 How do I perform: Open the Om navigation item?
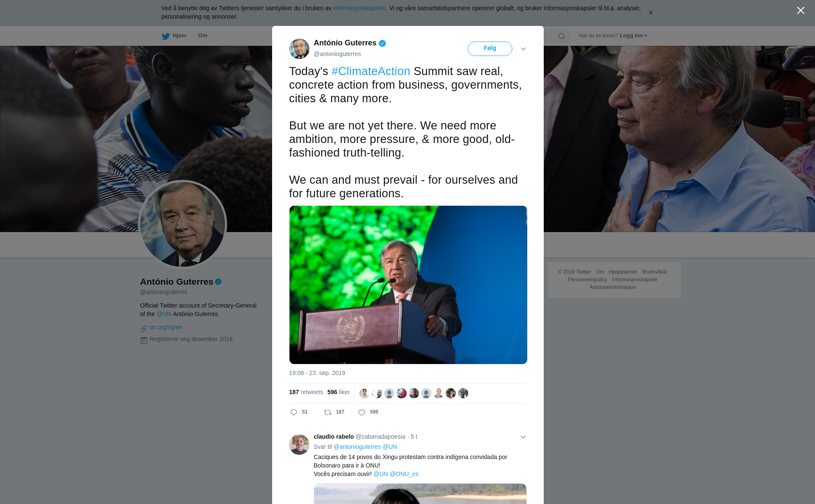point(202,36)
